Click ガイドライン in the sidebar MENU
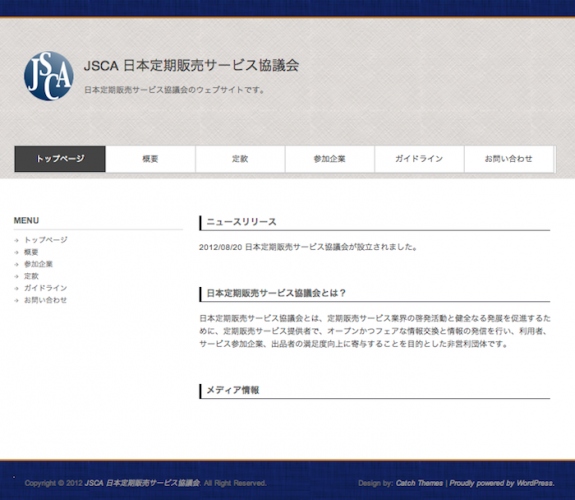575x500 pixels. click(x=45, y=288)
